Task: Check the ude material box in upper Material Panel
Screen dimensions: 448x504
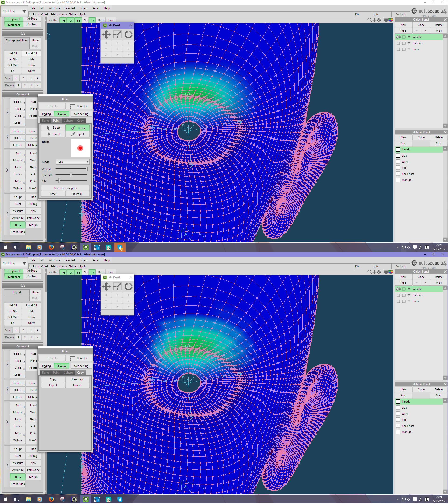Action: pos(398,156)
